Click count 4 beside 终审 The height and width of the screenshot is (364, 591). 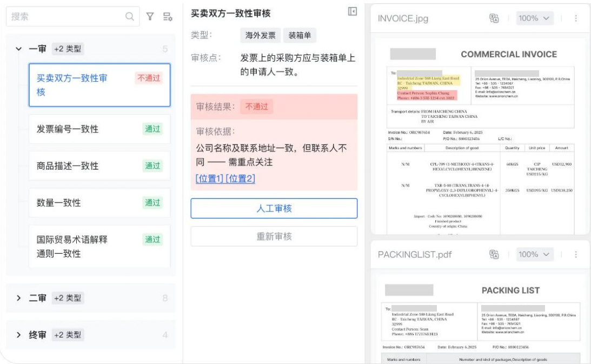point(165,335)
